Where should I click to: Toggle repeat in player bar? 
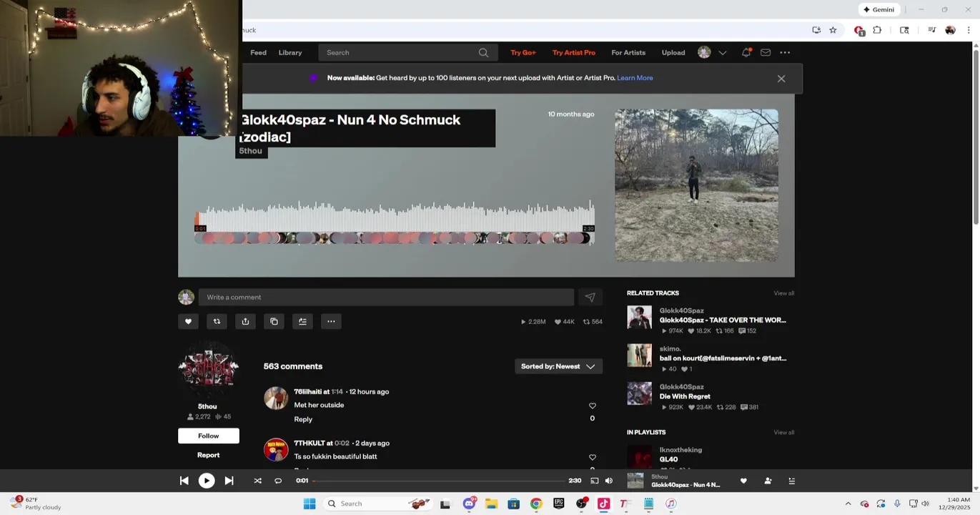[x=278, y=481]
